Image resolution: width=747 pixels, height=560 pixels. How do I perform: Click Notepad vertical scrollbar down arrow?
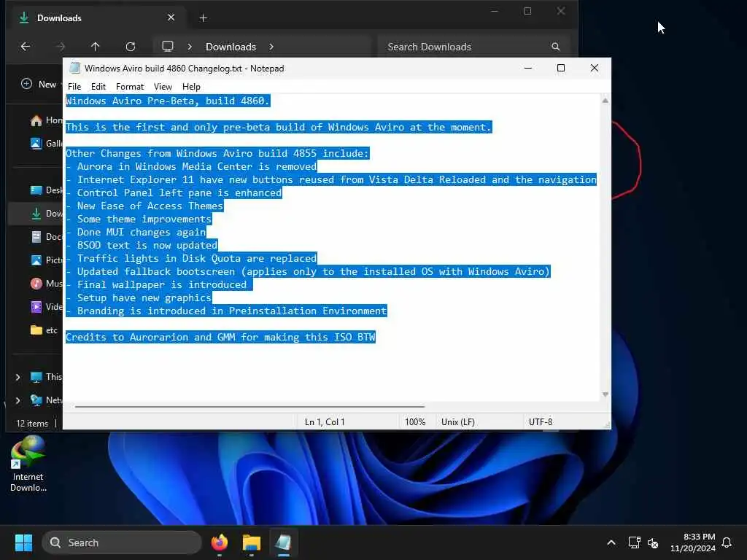[x=605, y=394]
